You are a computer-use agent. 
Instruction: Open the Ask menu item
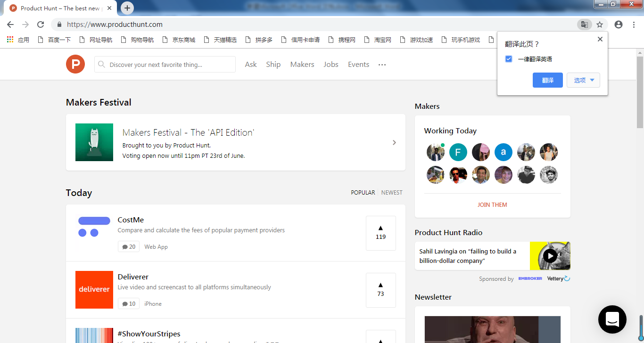pyautogui.click(x=251, y=65)
